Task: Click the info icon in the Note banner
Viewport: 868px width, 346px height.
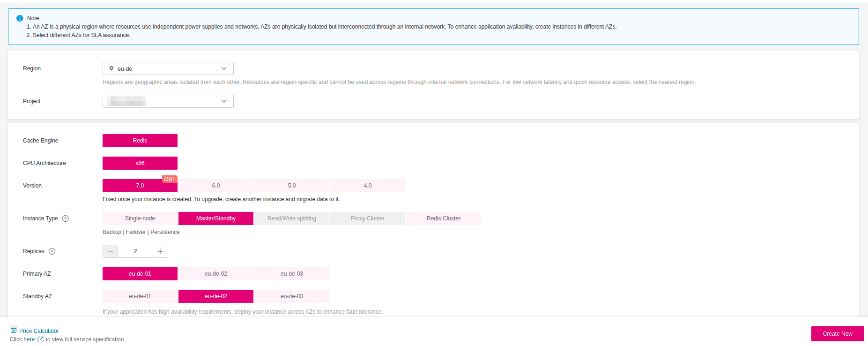Action: (20, 18)
